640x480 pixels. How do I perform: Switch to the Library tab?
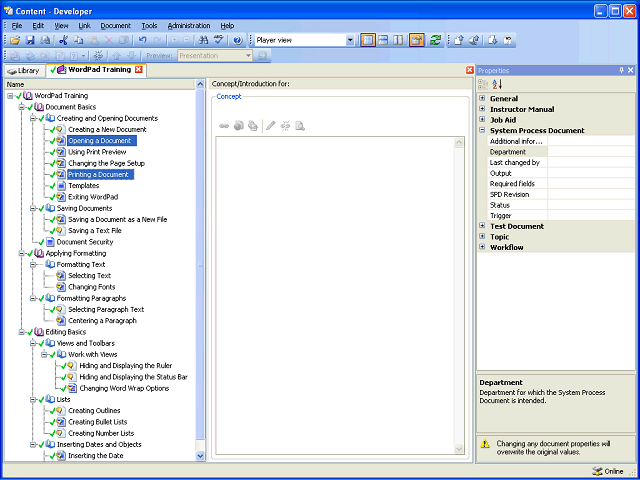pos(24,71)
